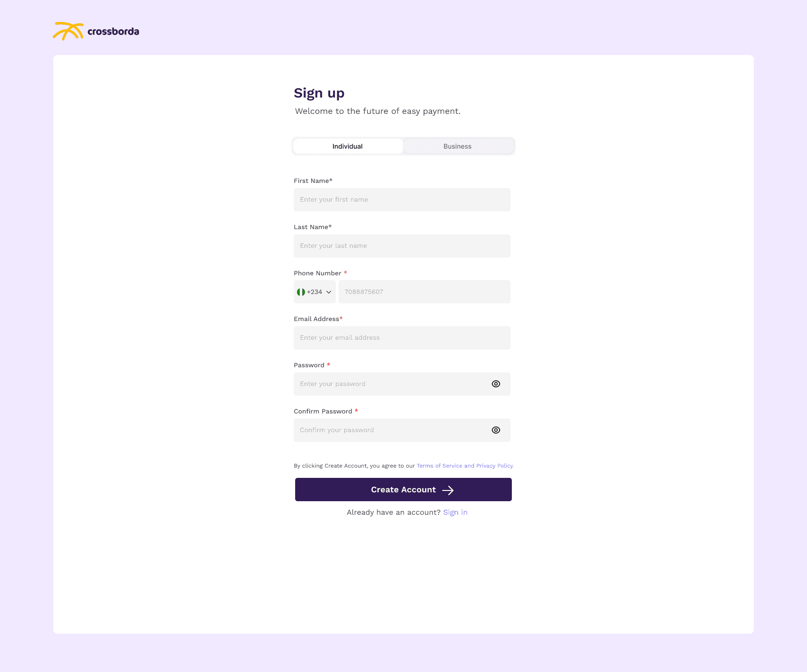Click the arrow icon on Create Account

click(x=448, y=490)
